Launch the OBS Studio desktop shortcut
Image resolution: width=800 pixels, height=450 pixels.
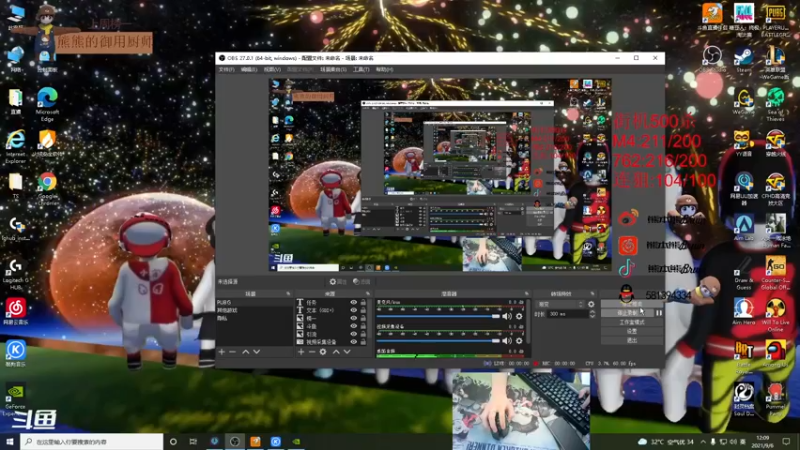click(712, 60)
